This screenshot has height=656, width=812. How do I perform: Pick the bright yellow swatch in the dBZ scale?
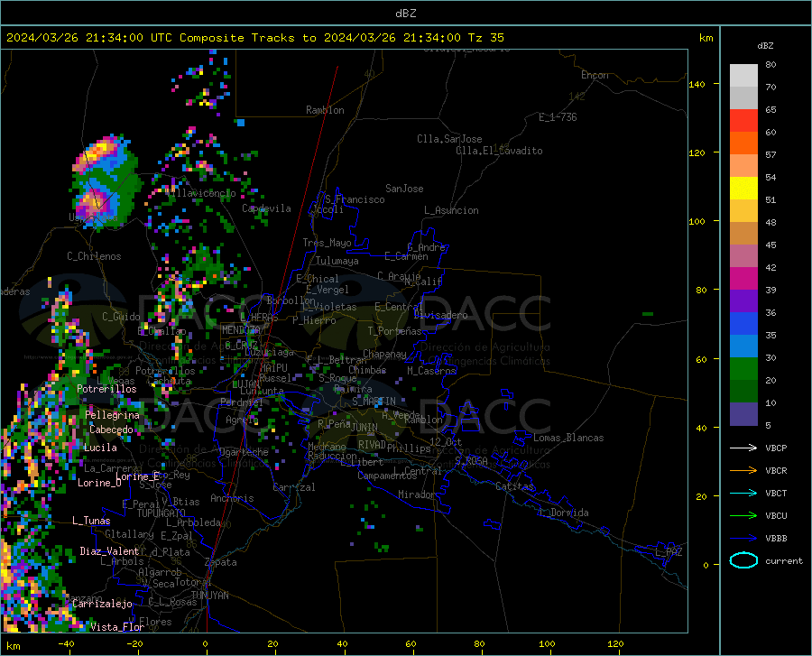click(x=743, y=189)
